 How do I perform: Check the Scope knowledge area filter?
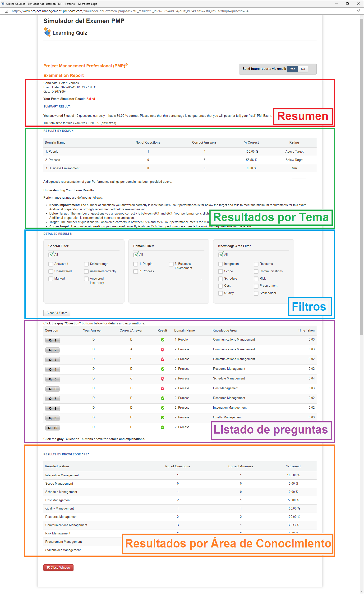tap(221, 271)
